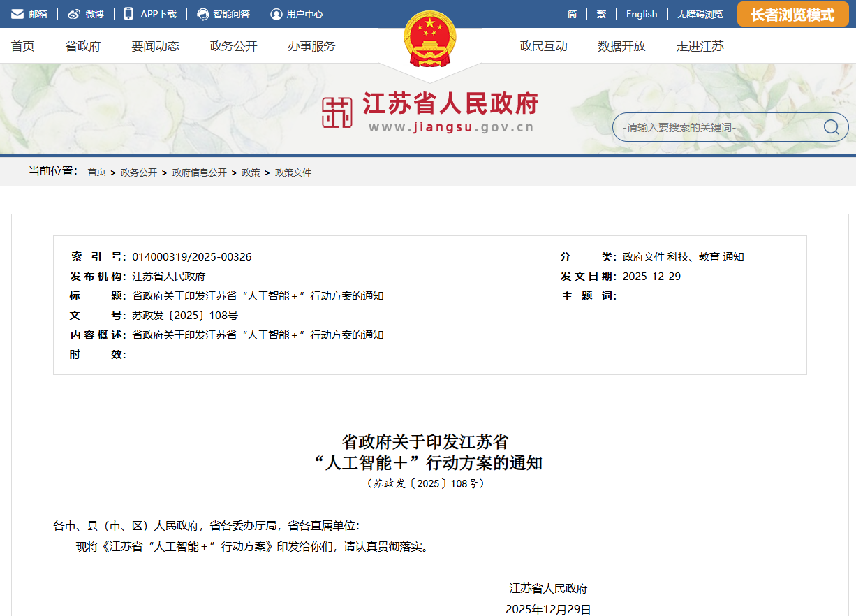Screen dimensions: 856x616
Task: Launch 智能问答 using its headset icon
Action: click(x=203, y=13)
